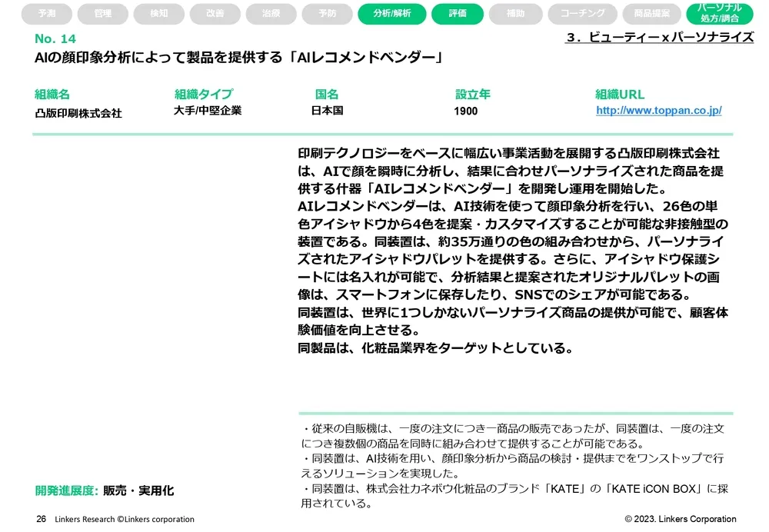Screen dimensions: 769x532
Task: Click the highlighted パーソナル処方/調合 tag
Action: (x=720, y=13)
